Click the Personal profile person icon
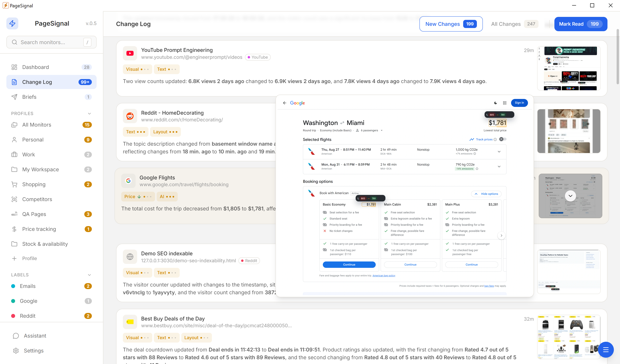This screenshot has width=620, height=364. pyautogui.click(x=14, y=140)
